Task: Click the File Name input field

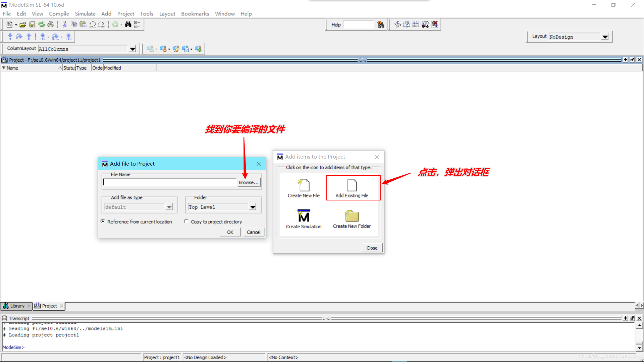Action: [169, 182]
